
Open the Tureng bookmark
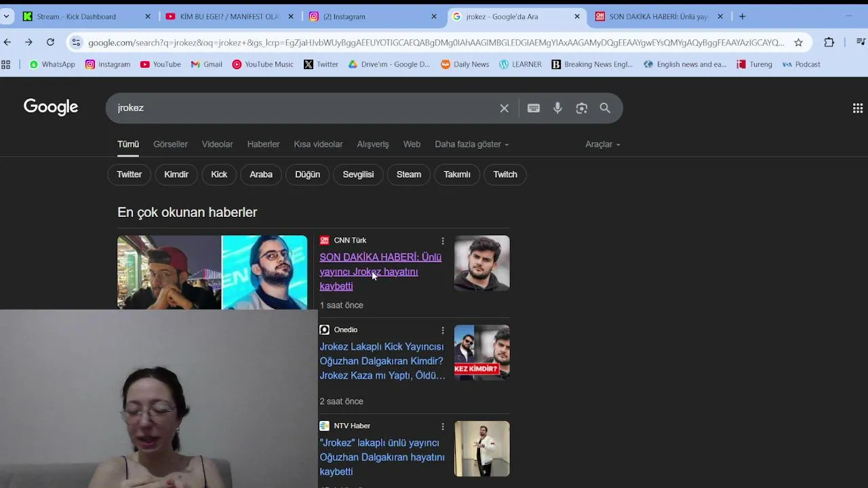[755, 64]
